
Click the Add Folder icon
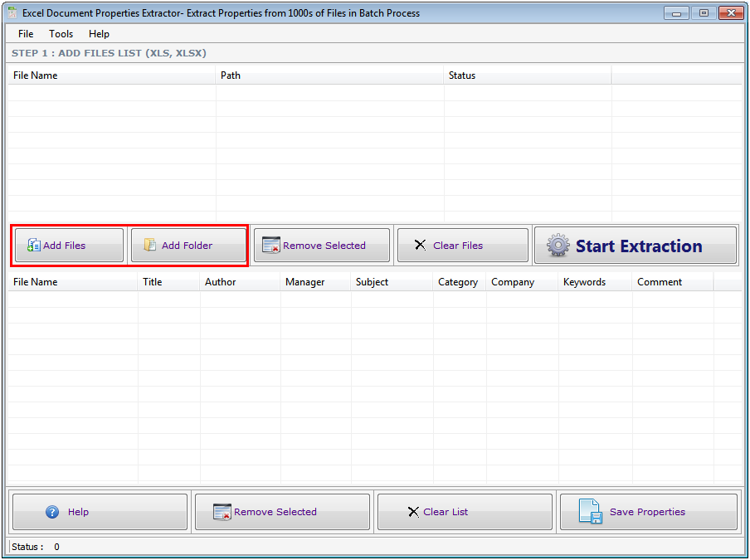coord(149,245)
